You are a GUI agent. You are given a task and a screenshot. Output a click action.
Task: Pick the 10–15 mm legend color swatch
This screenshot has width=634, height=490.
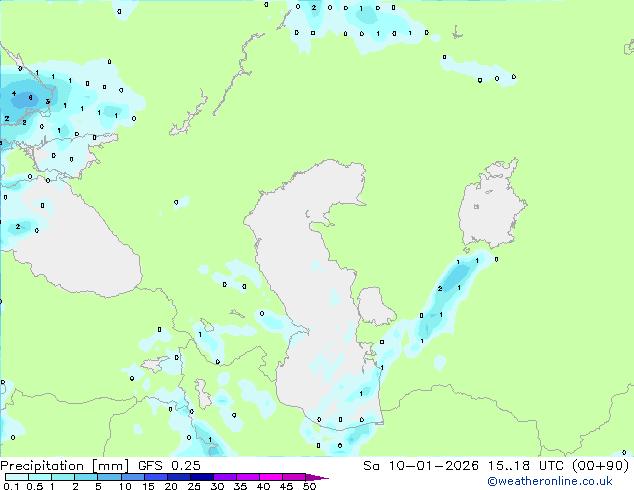coord(132,477)
